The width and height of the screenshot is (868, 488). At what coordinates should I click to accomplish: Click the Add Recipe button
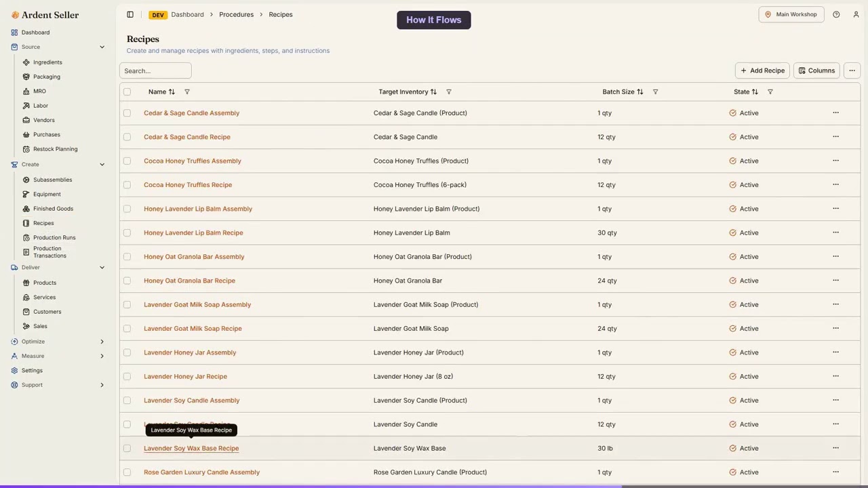[x=763, y=70]
